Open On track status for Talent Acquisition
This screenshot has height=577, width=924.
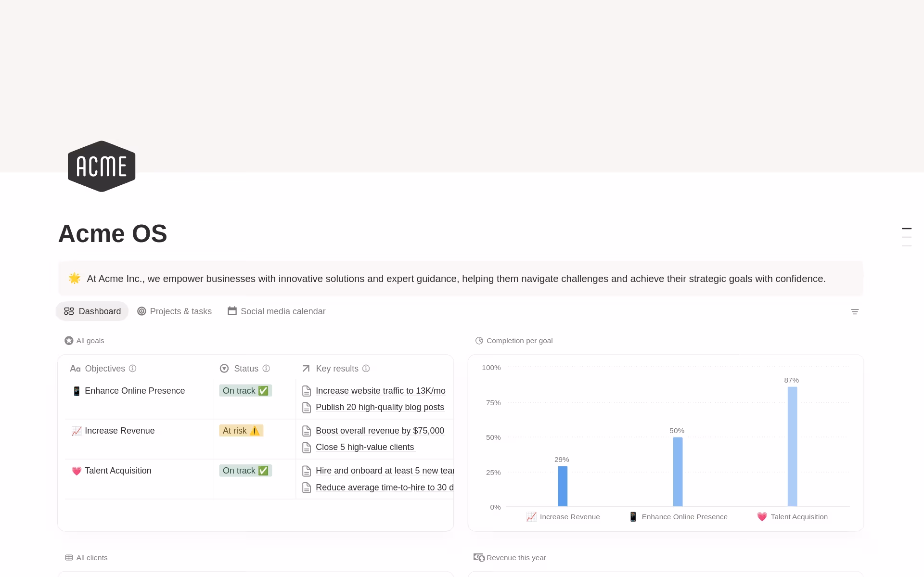245,471
